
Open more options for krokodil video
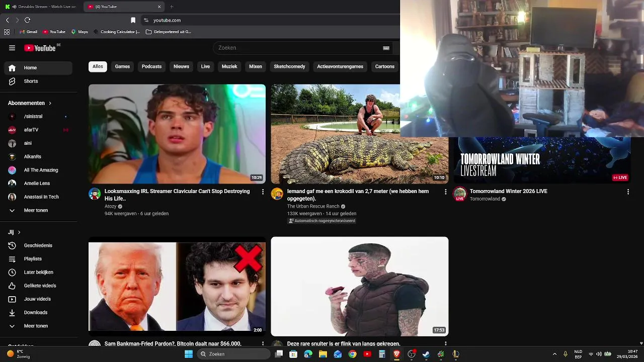click(x=445, y=192)
